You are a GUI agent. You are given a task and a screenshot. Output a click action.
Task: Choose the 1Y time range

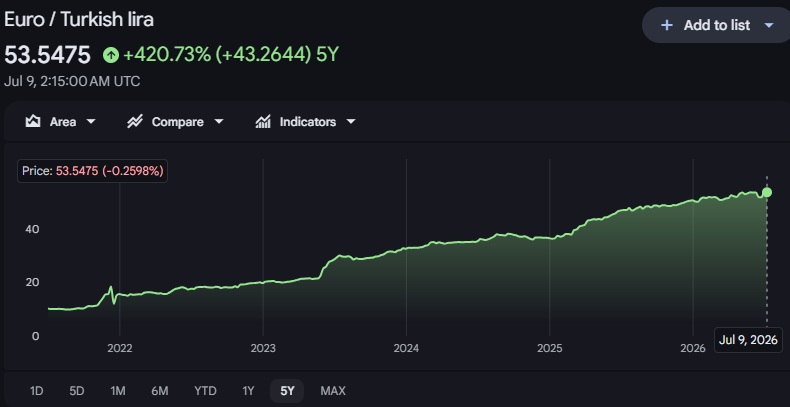pos(248,391)
